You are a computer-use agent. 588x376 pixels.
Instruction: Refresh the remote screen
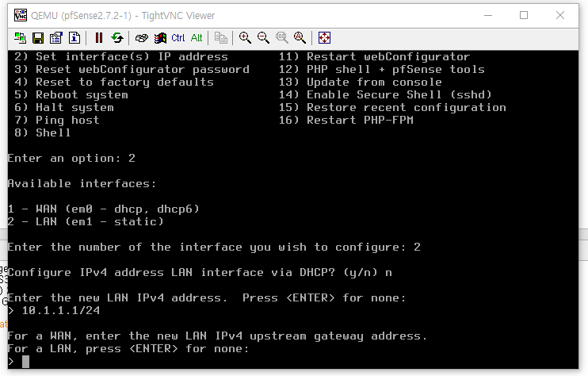pos(117,38)
